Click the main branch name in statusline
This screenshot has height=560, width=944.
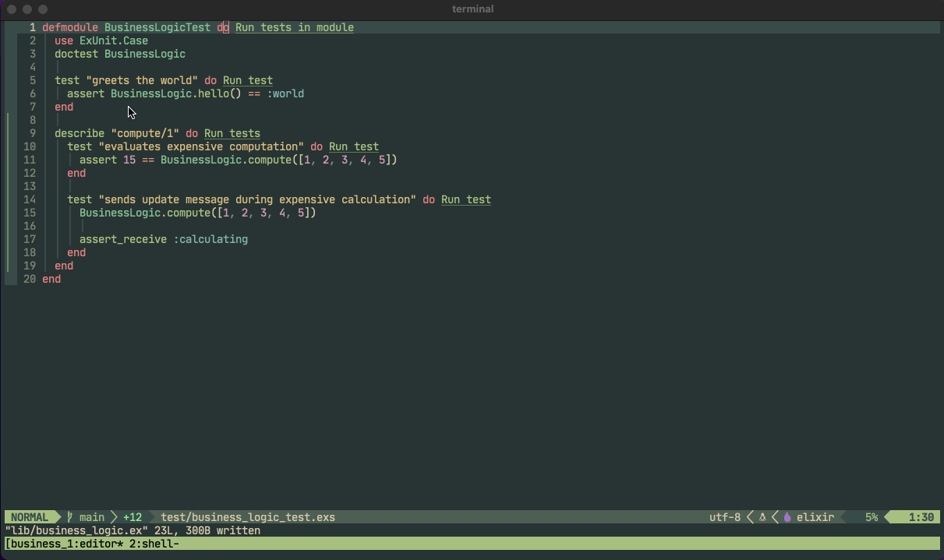(x=92, y=517)
